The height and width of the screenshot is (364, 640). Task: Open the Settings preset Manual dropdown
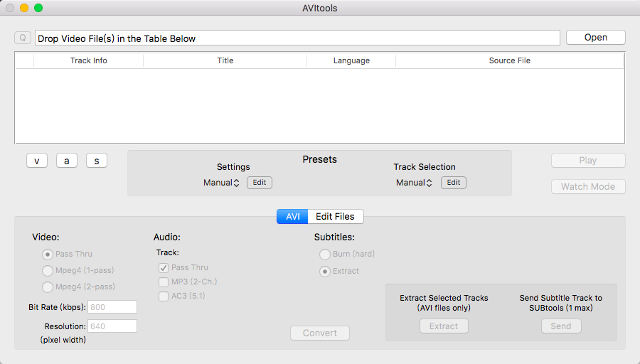point(221,183)
